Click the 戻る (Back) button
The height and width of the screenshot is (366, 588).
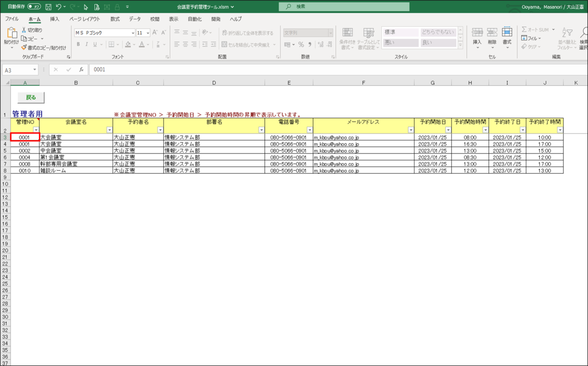click(x=31, y=97)
